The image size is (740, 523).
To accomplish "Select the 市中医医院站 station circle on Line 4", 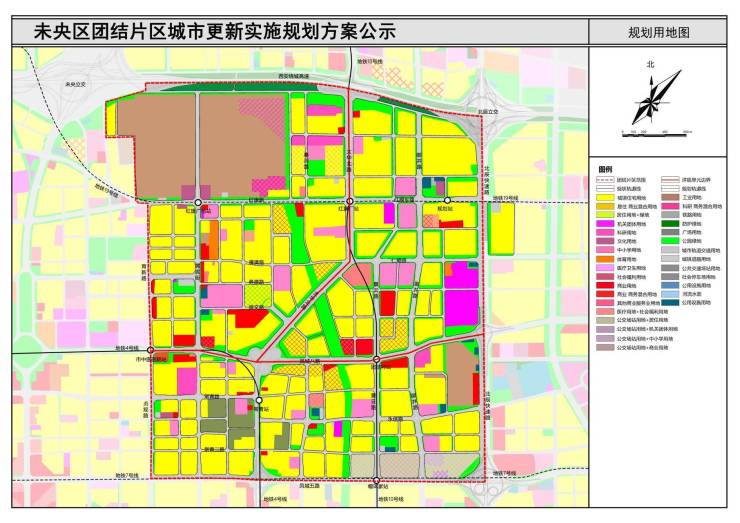I will 151,350.
